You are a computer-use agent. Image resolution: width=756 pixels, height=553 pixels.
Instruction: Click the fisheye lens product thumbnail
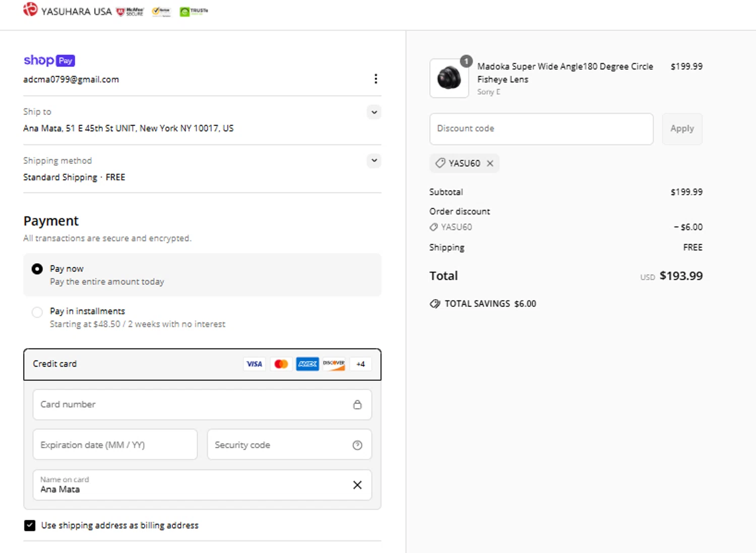coord(449,79)
